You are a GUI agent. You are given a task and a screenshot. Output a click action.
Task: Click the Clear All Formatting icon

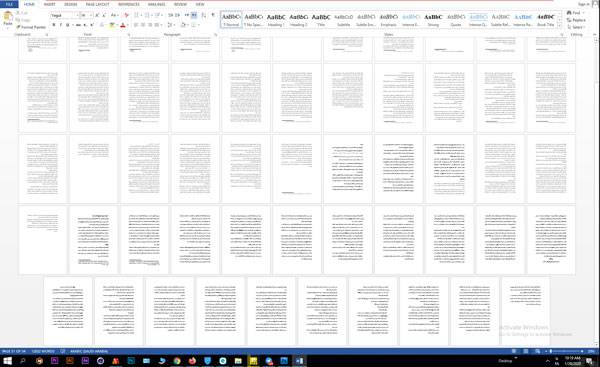[126, 15]
